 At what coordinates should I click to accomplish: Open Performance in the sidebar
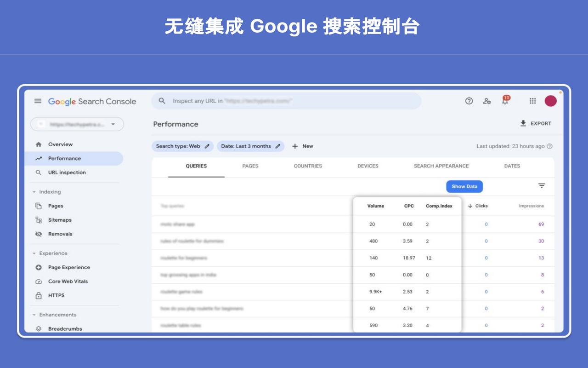point(73,159)
